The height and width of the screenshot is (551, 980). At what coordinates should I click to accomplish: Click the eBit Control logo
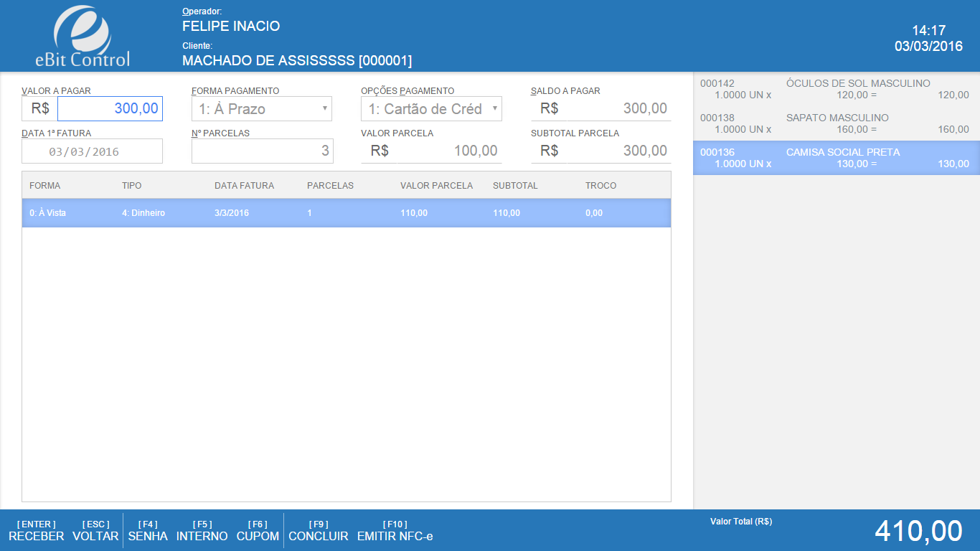tap(83, 36)
